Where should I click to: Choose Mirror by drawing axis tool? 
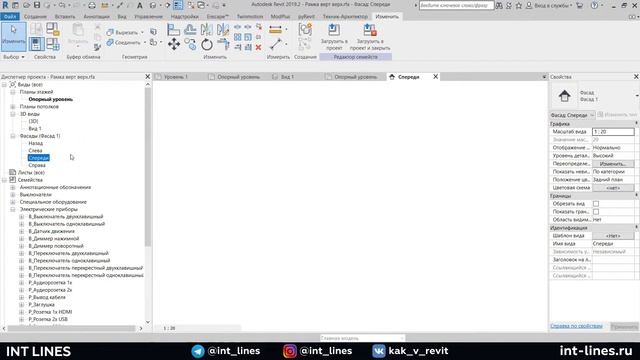(223, 30)
